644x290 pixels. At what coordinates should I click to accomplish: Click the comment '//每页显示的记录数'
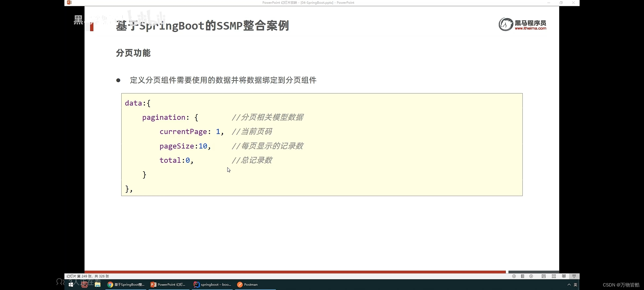[x=267, y=146]
